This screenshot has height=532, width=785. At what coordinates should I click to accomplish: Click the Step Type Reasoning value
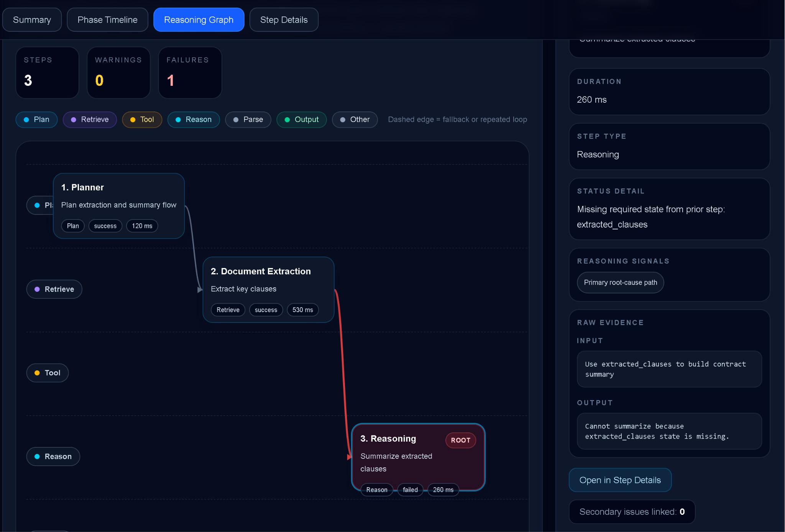[598, 154]
